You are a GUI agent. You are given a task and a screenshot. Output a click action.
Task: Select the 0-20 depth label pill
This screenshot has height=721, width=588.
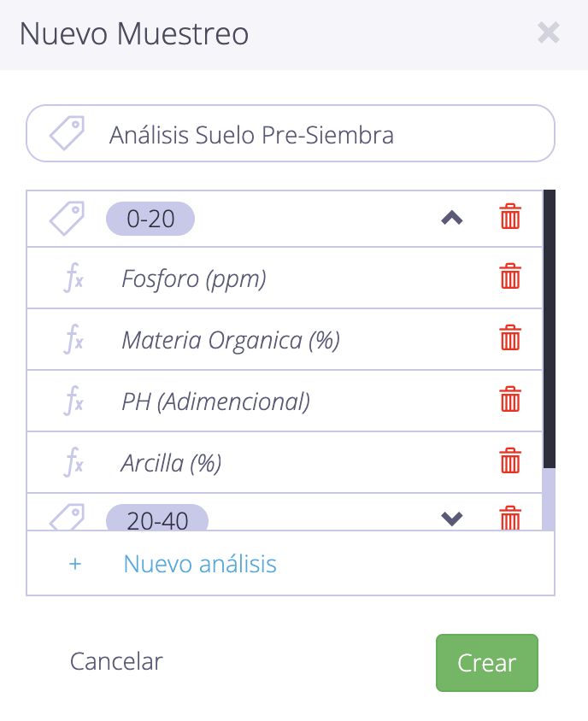[150, 219]
